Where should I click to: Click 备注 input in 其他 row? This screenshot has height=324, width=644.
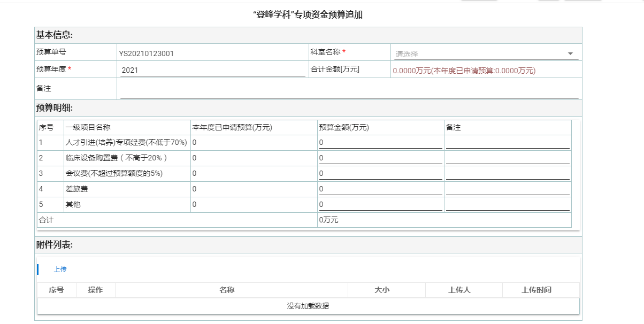[507, 205]
